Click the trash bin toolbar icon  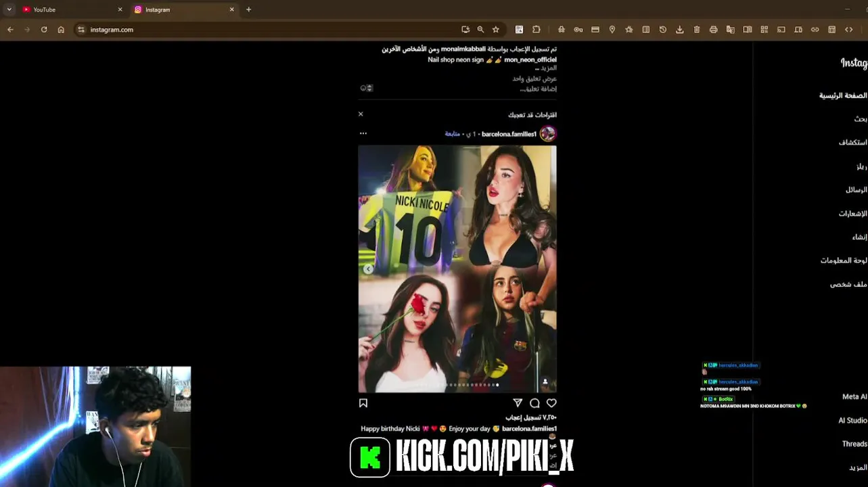[697, 30]
